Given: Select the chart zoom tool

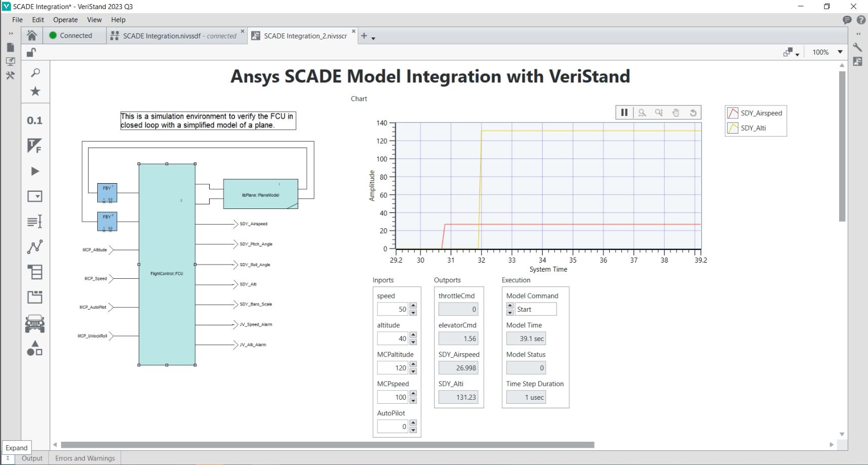Looking at the screenshot, I should 642,113.
